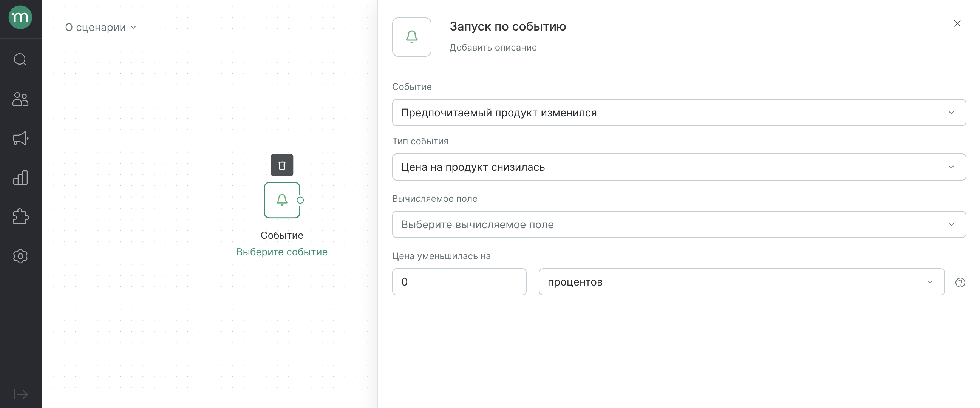Viewport: 980px width, 408px height.
Task: Open the 'Событие' dropdown
Action: coord(679,113)
